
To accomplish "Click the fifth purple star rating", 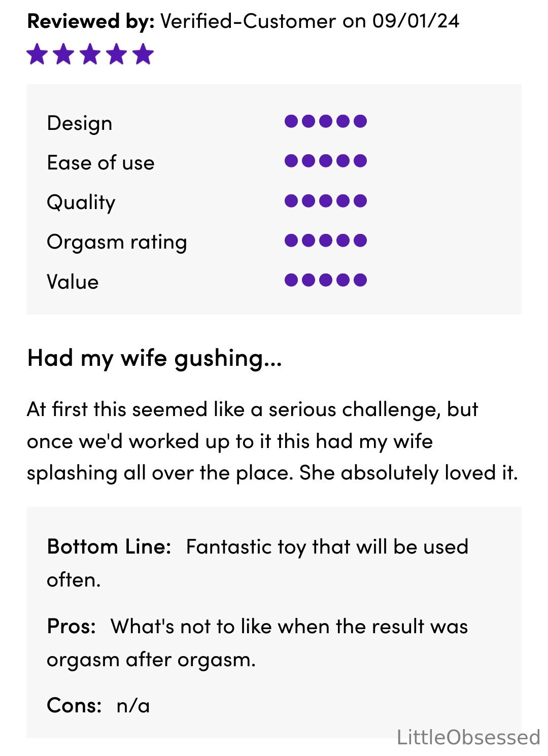I will tap(144, 54).
